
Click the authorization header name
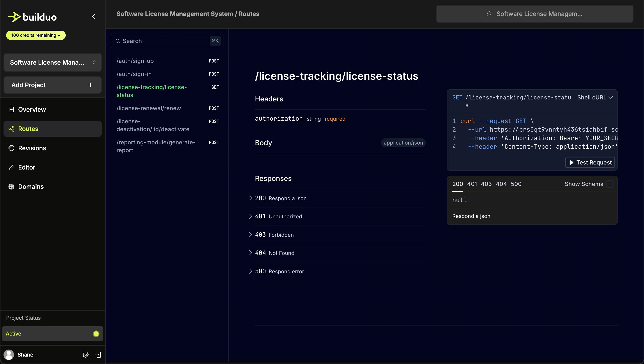click(x=278, y=118)
